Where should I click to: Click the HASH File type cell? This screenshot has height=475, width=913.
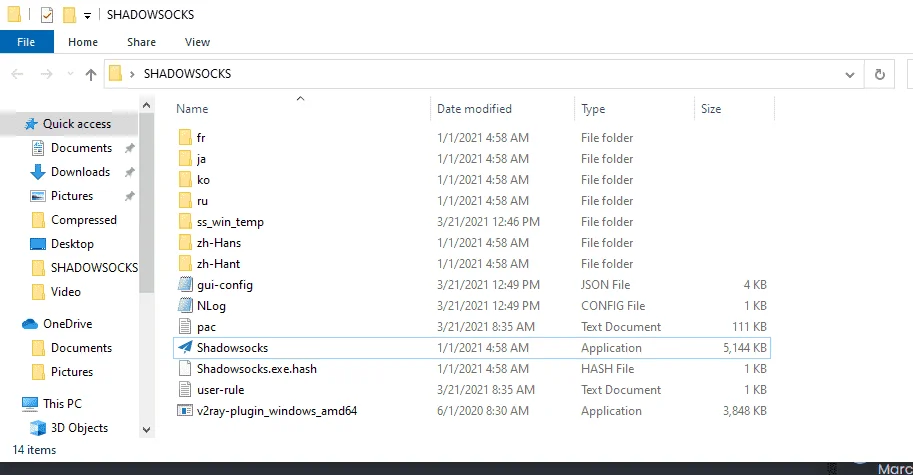[x=607, y=369]
